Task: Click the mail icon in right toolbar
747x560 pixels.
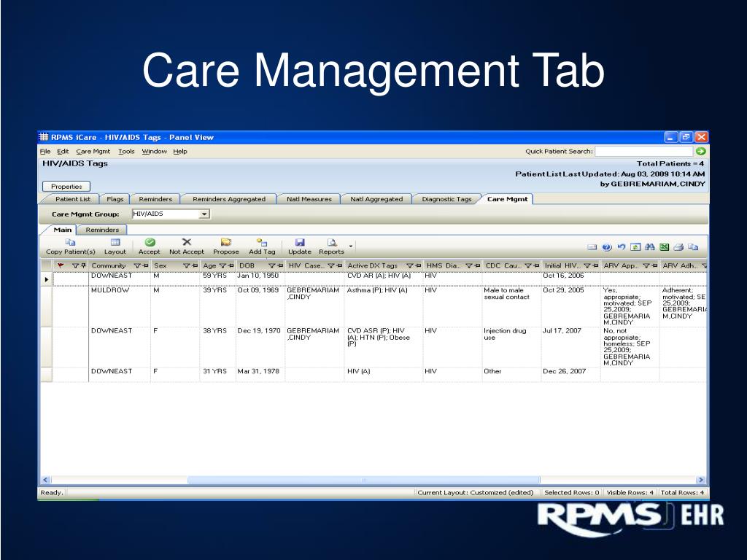Action: coord(592,247)
